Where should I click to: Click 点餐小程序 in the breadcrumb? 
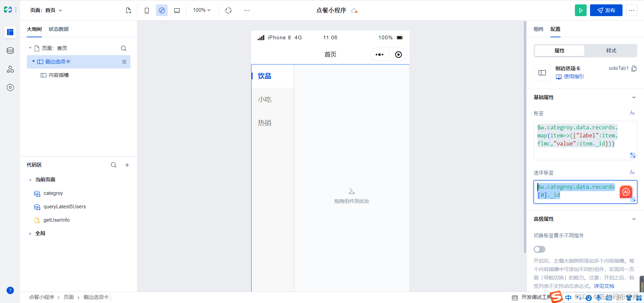tap(42, 297)
